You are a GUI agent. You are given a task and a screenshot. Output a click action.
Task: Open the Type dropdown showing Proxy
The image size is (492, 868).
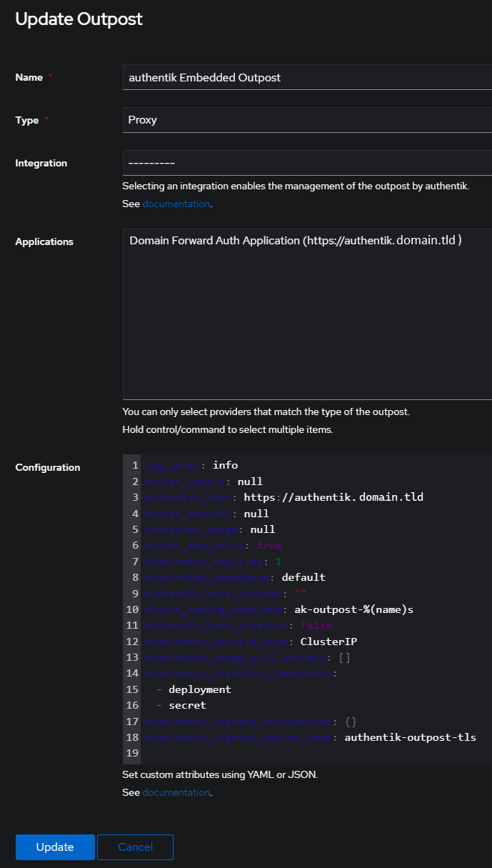tap(307, 120)
